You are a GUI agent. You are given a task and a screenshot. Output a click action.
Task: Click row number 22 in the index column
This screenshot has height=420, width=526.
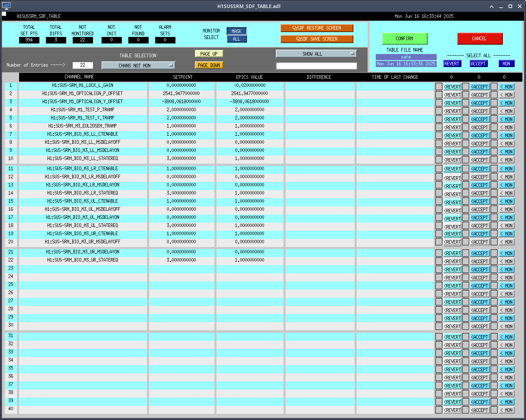(11, 260)
